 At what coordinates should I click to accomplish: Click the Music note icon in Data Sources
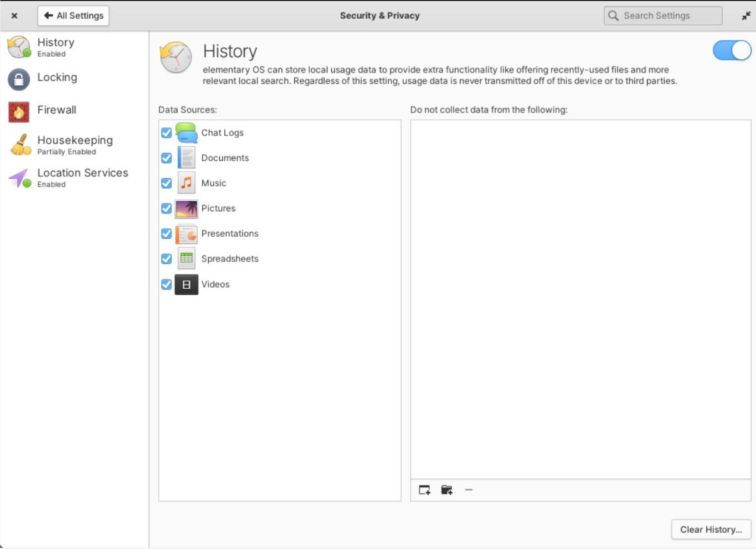[x=186, y=183]
